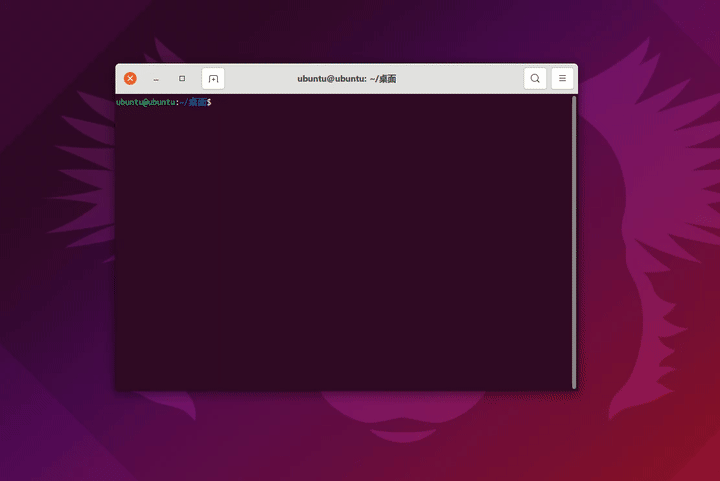720x481 pixels.
Task: Click the window title ubuntu@ubuntu: ~/桌面
Action: [x=347, y=79]
